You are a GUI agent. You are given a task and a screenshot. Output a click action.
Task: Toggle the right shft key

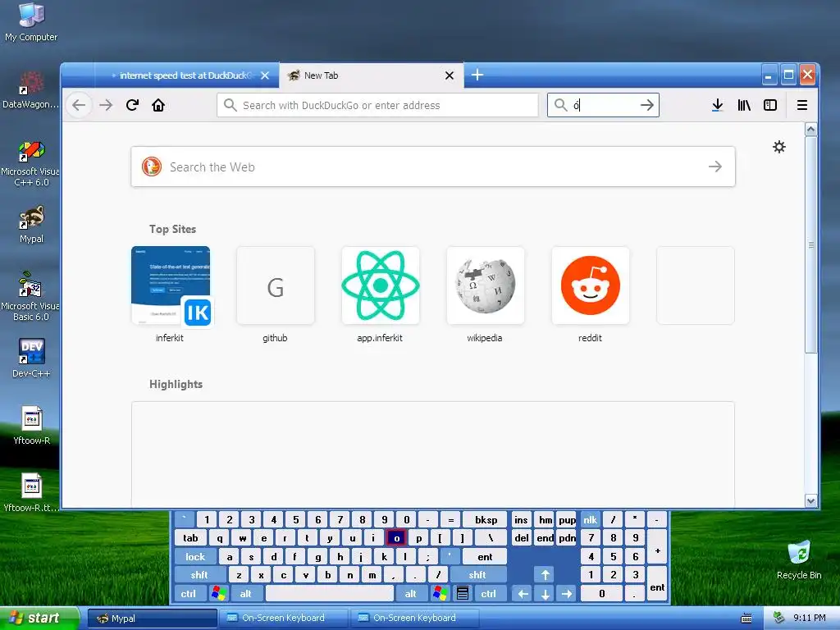coord(477,575)
